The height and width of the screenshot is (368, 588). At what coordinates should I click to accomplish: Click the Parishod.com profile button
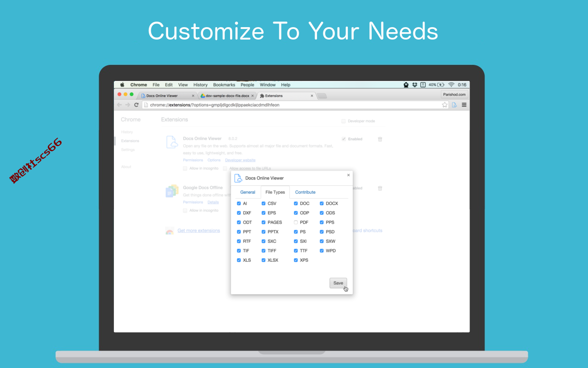click(x=454, y=94)
